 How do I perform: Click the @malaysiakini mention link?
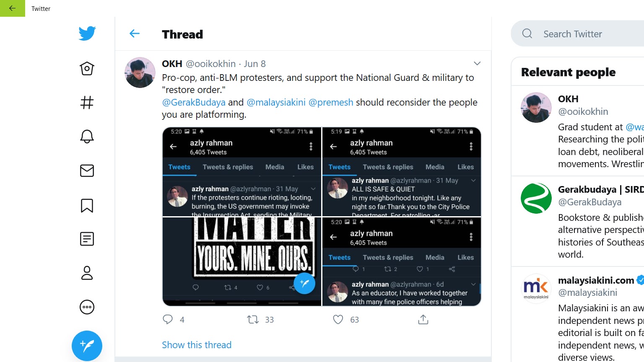[x=276, y=102]
